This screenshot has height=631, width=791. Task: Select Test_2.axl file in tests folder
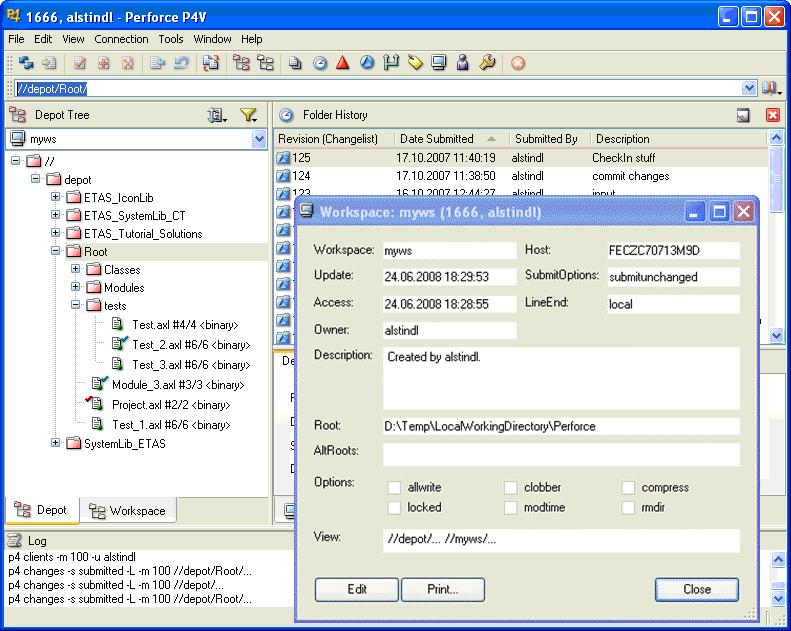pyautogui.click(x=191, y=345)
